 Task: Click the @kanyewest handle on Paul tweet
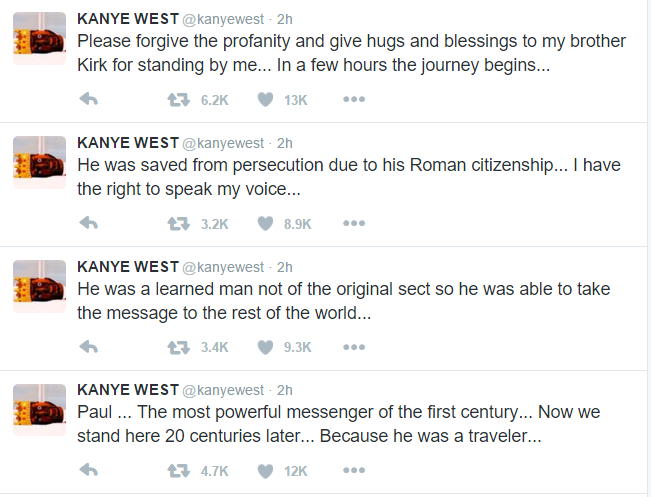coord(223,390)
